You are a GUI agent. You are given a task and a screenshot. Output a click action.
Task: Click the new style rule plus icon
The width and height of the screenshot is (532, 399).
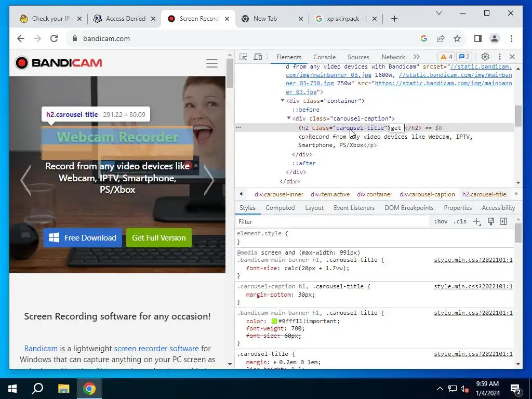(x=477, y=221)
